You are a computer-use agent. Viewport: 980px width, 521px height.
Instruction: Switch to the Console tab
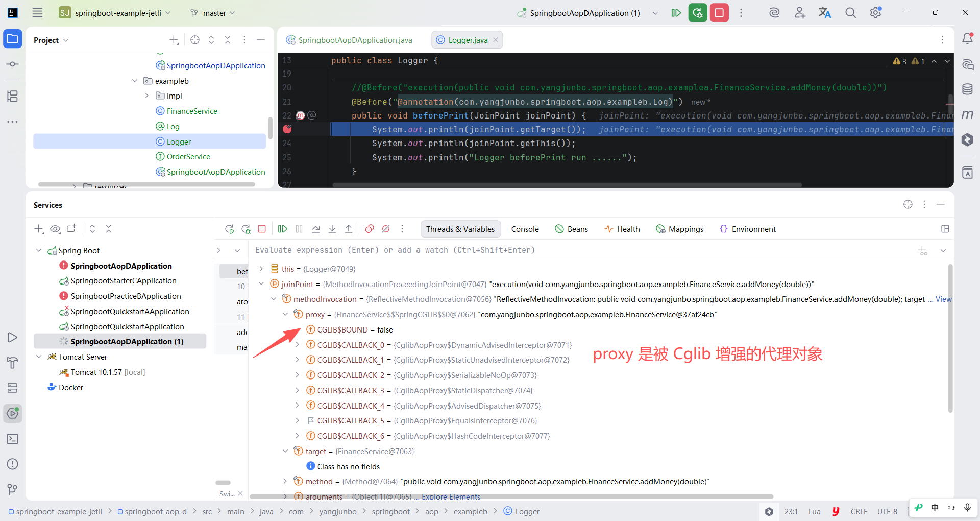tap(525, 229)
